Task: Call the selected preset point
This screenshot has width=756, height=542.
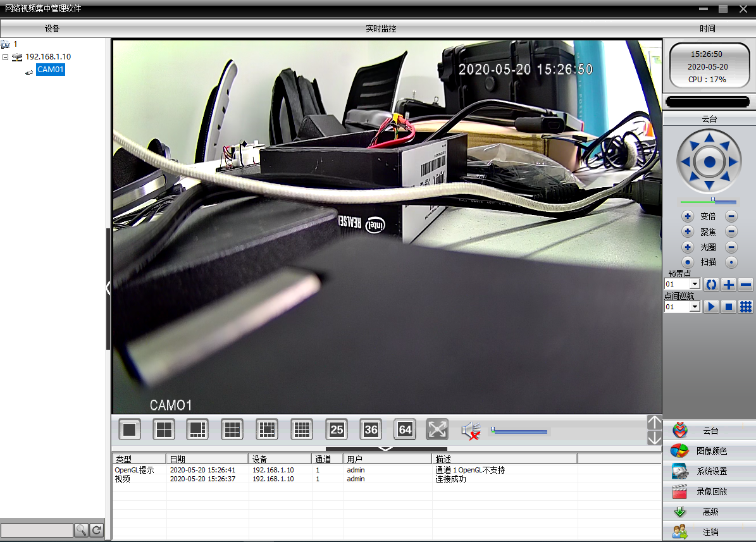Action: (711, 285)
